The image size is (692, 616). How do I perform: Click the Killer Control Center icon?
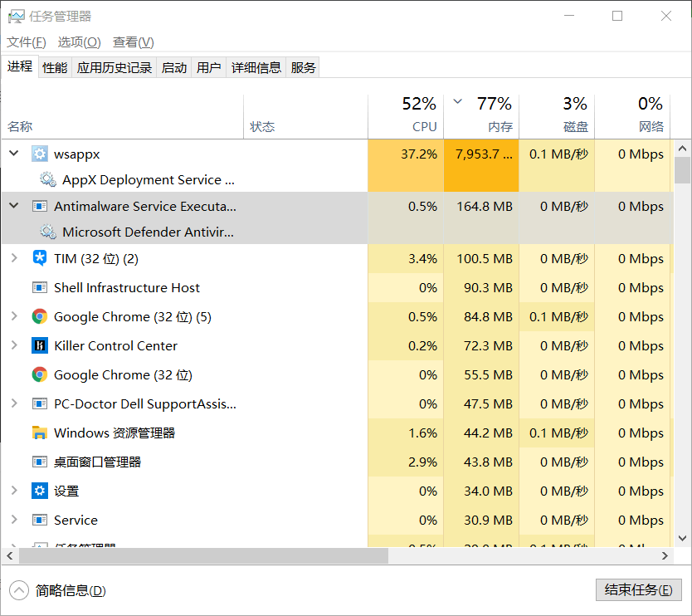coord(40,345)
